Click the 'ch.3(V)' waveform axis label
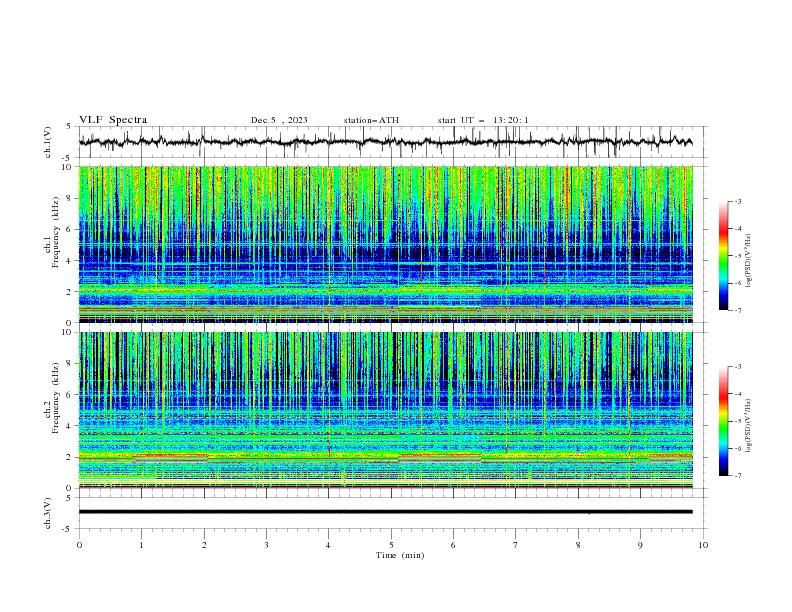The height and width of the screenshot is (612, 792). [x=48, y=513]
